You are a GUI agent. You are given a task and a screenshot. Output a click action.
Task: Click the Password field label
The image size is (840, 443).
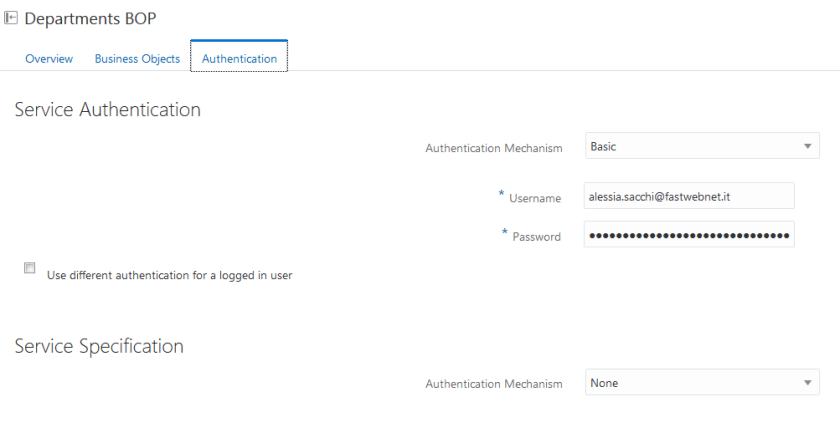coord(536,237)
